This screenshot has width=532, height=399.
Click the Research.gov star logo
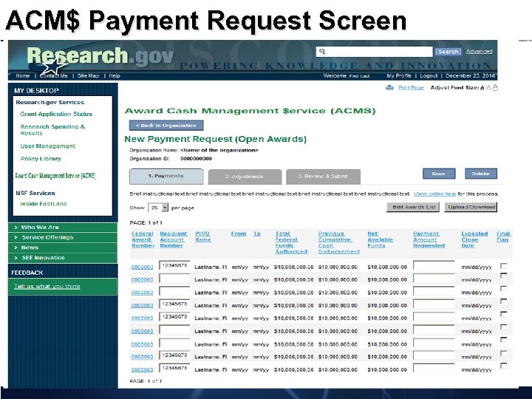point(53,66)
